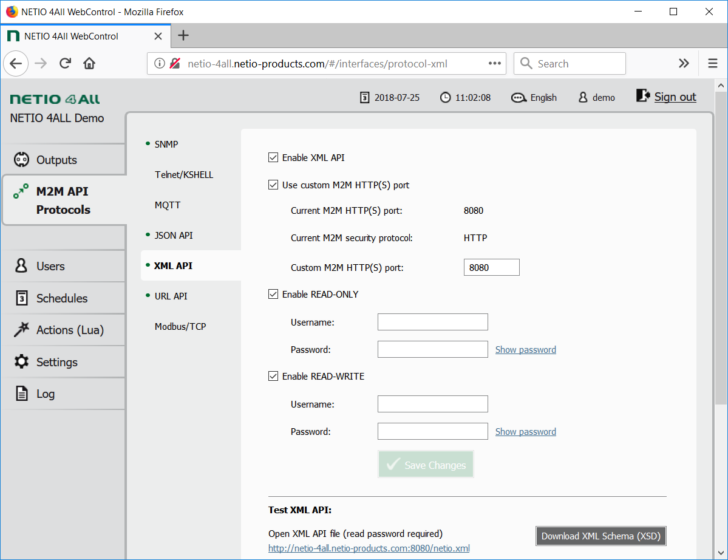Viewport: 728px width, 560px height.
Task: Click the Log document icon
Action: point(22,394)
